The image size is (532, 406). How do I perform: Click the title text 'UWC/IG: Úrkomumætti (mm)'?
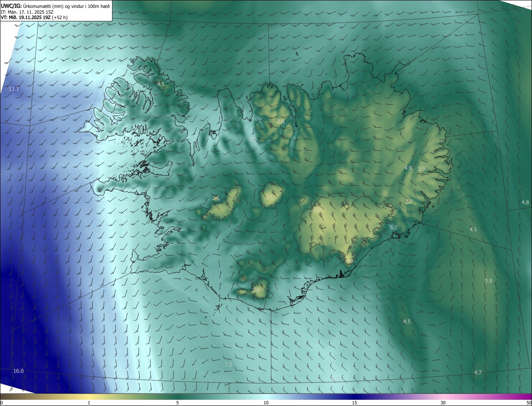(x=32, y=6)
